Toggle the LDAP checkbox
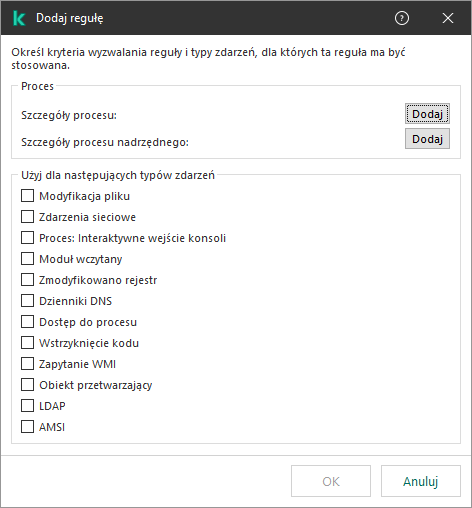This screenshot has width=472, height=508. [x=27, y=406]
